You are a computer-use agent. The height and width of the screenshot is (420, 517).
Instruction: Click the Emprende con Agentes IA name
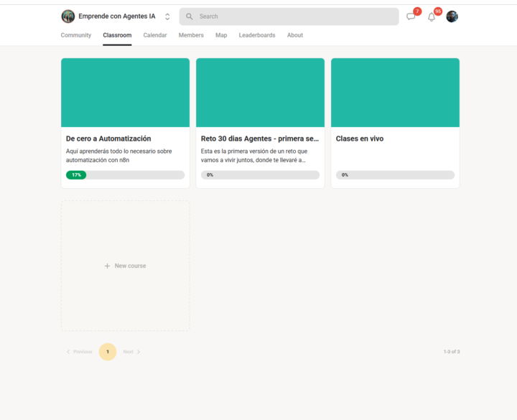click(117, 17)
